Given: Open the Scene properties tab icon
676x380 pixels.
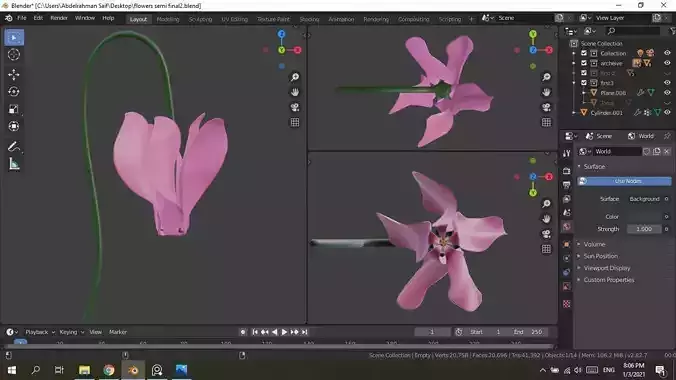Looking at the screenshot, I should tap(566, 213).
